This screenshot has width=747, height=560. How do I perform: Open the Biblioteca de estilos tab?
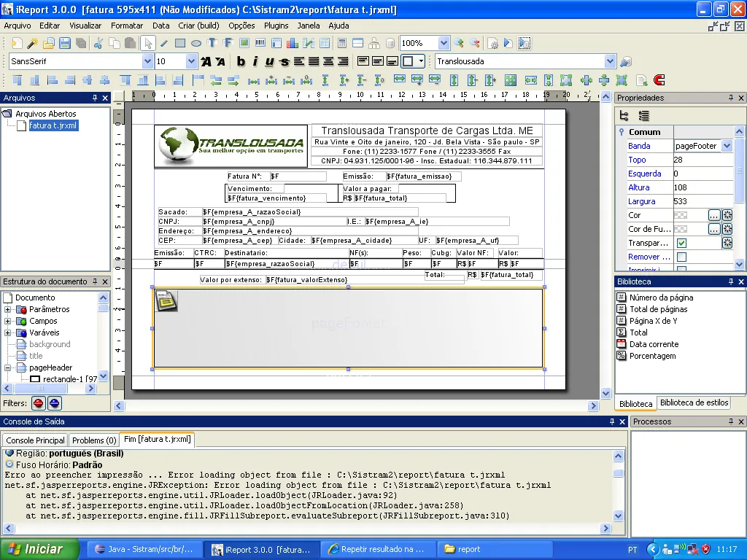(x=693, y=402)
